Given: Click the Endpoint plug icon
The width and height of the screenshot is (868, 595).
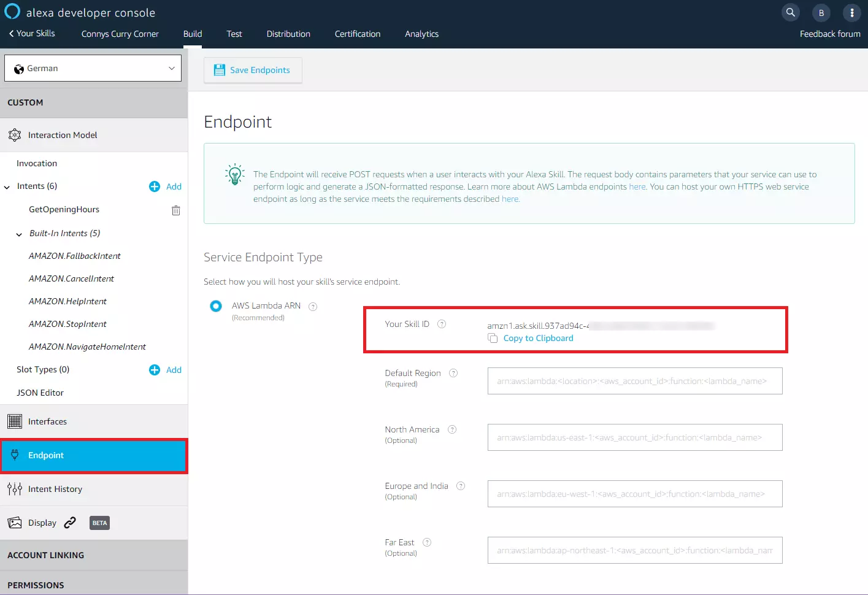Looking at the screenshot, I should (x=15, y=455).
